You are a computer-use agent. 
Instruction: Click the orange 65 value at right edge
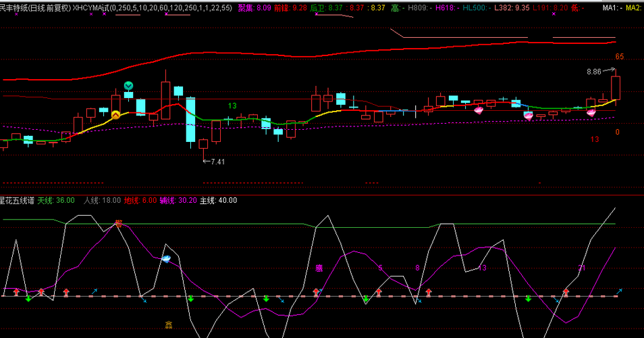pyautogui.click(x=619, y=57)
